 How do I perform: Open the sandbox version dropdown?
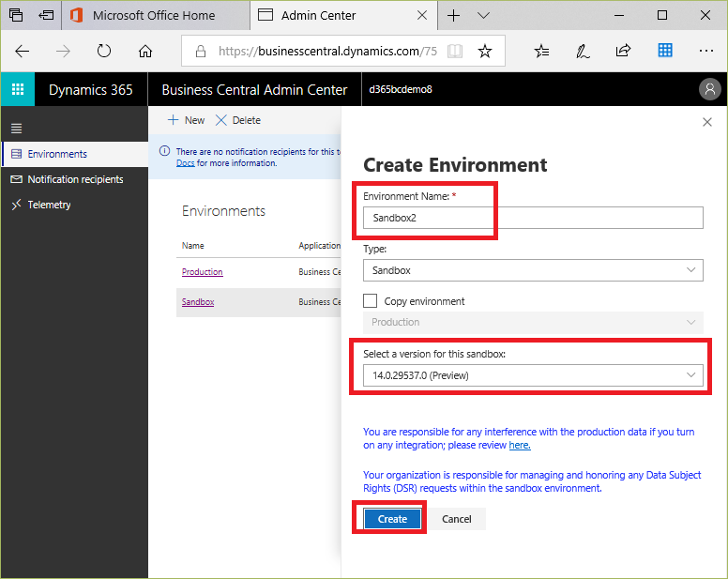pyautogui.click(x=532, y=375)
